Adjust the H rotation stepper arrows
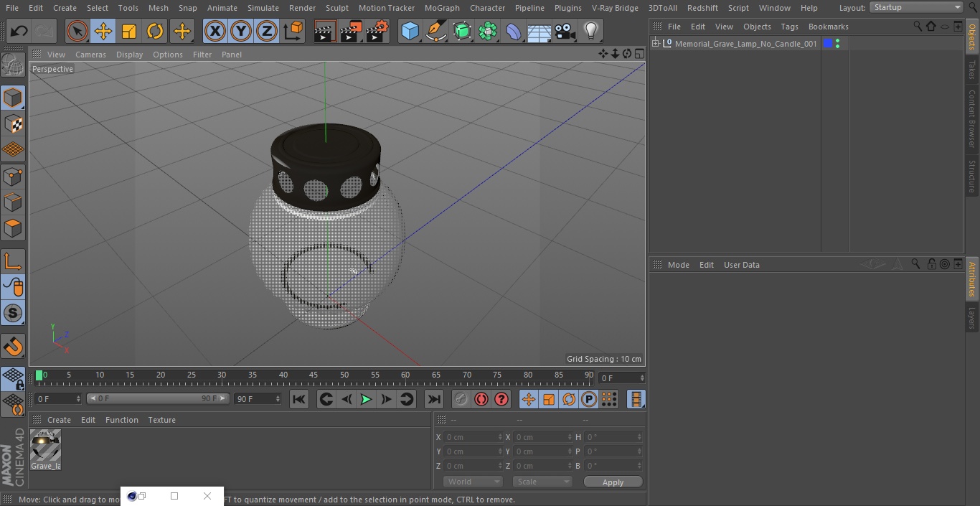 pos(641,437)
